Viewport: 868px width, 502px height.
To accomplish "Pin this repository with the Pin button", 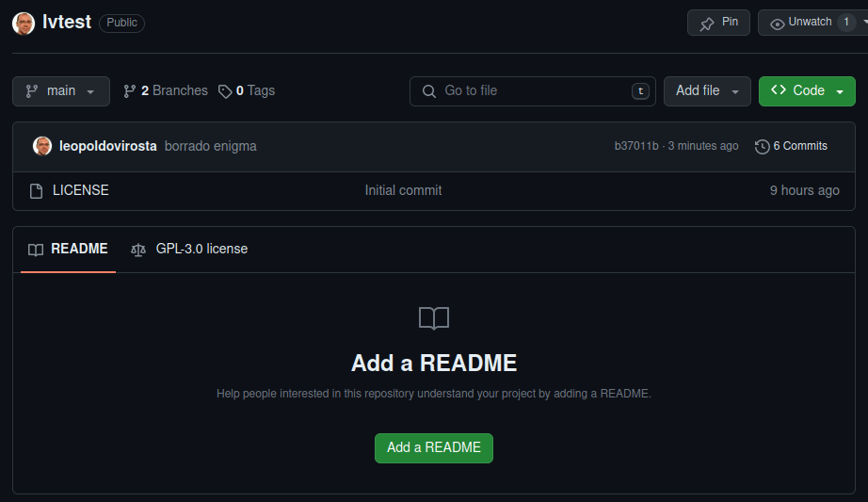I will pyautogui.click(x=718, y=23).
